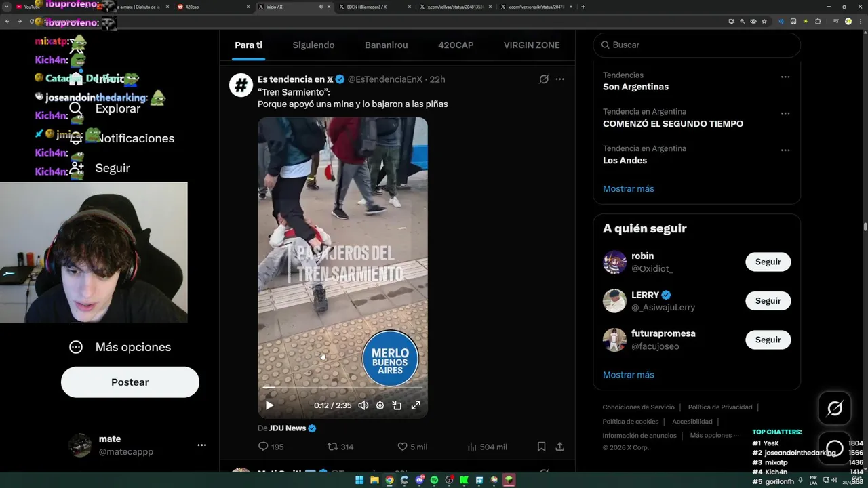The width and height of the screenshot is (868, 488).
Task: Open File Explorer from taskbar
Action: (x=374, y=481)
